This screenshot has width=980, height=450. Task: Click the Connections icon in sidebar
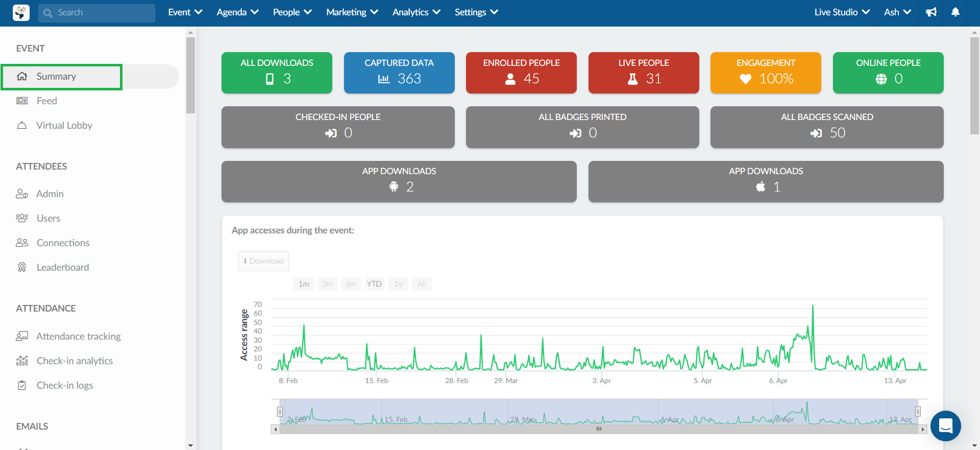[22, 243]
